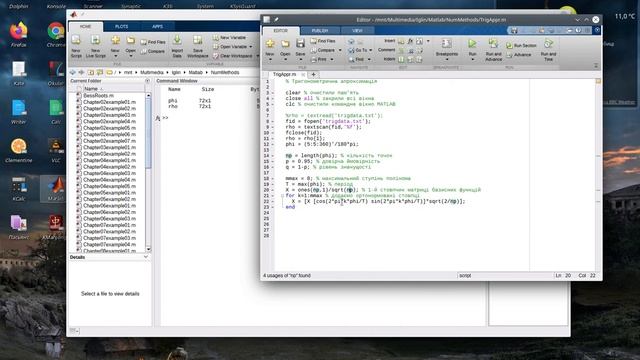Viewport: 640px width, 360px height.
Task: Launch Chrome from desktop
Action: (x=56, y=35)
